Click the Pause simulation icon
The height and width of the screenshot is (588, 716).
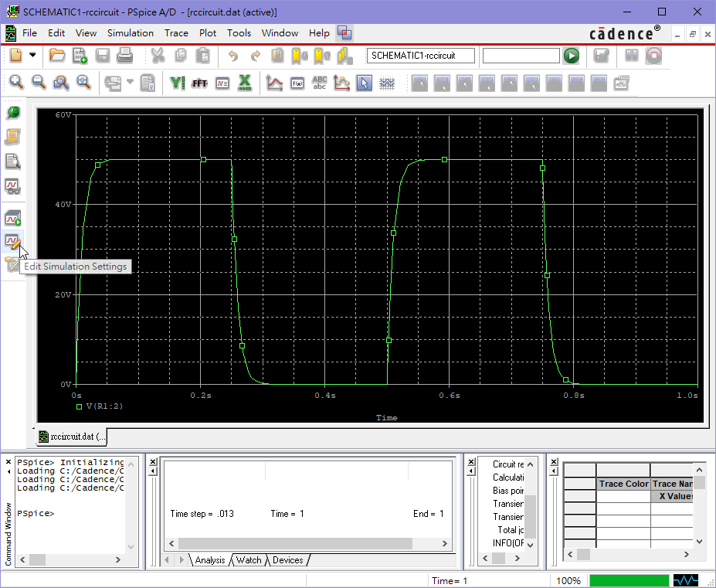click(632, 56)
